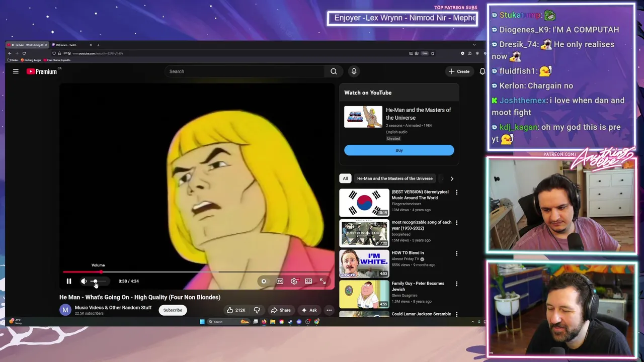Open File Explorer from the taskbar

pos(272,322)
